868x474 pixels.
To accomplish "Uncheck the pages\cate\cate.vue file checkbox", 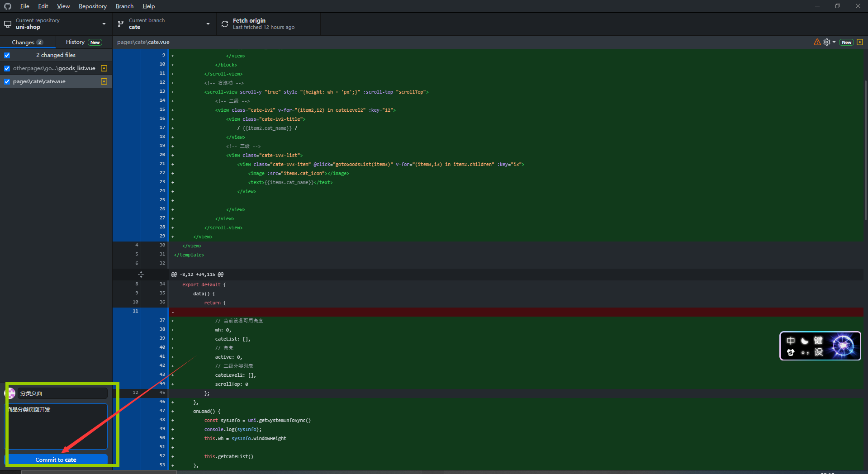I will (7, 81).
